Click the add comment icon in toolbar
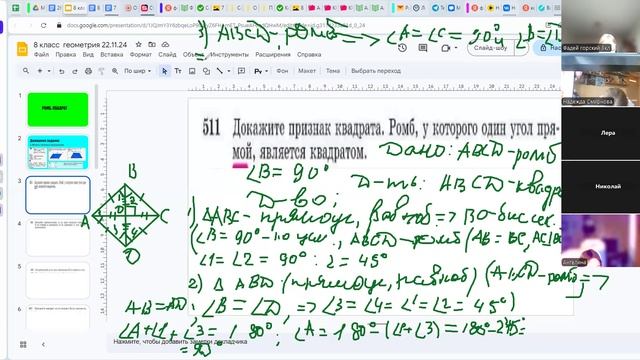 241,71
